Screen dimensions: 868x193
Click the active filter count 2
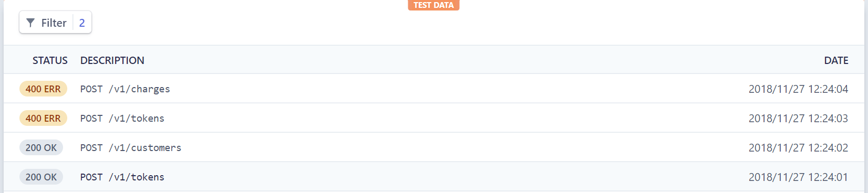[82, 23]
